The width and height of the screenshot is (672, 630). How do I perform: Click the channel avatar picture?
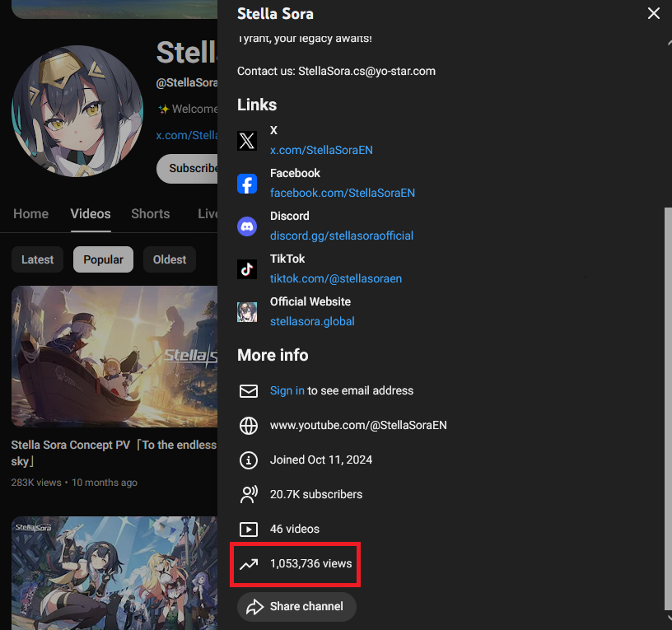pyautogui.click(x=77, y=111)
